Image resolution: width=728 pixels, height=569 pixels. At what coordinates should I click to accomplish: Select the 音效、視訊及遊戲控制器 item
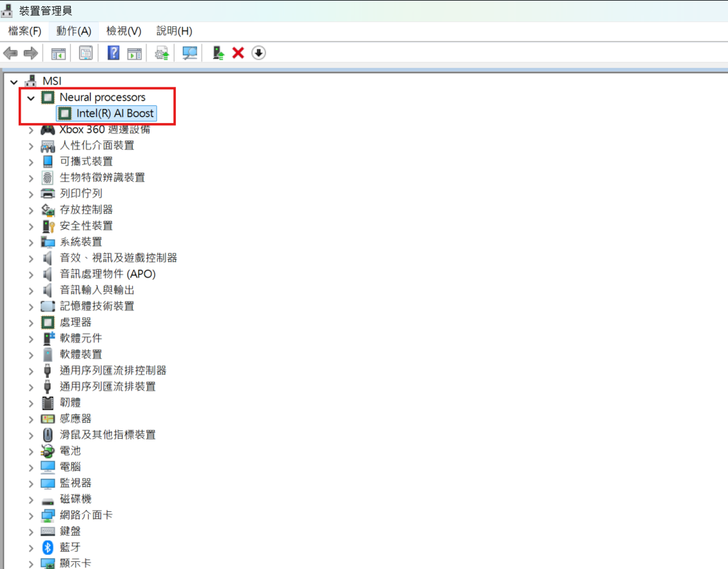point(118,258)
